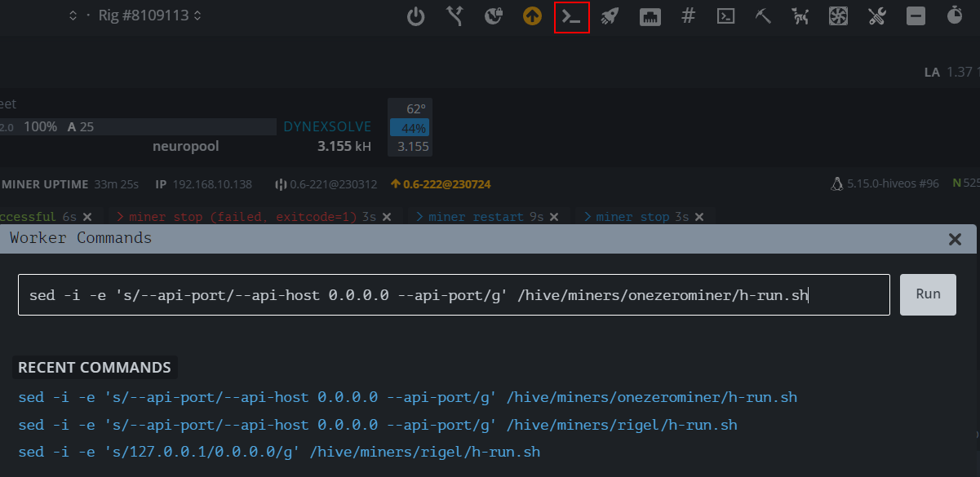Select the 127.0.0.1 replacement recent command
This screenshot has height=477, width=980.
[x=278, y=452]
